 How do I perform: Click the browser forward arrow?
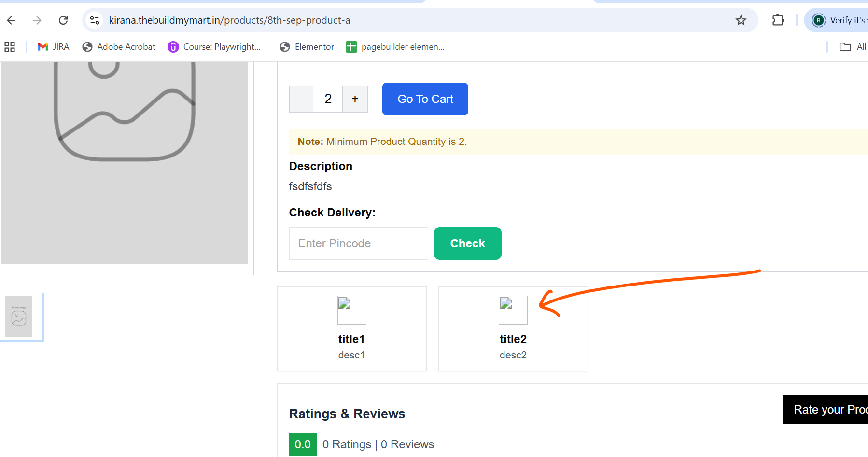37,20
